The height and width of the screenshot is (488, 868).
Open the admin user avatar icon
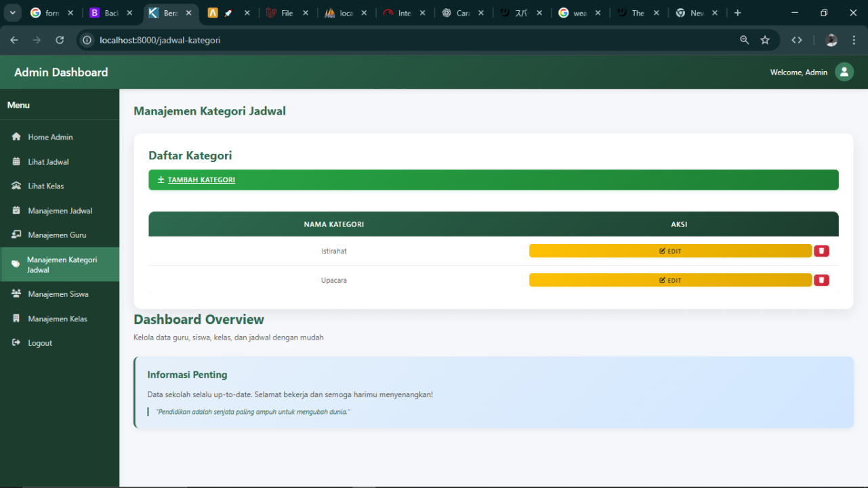844,72
